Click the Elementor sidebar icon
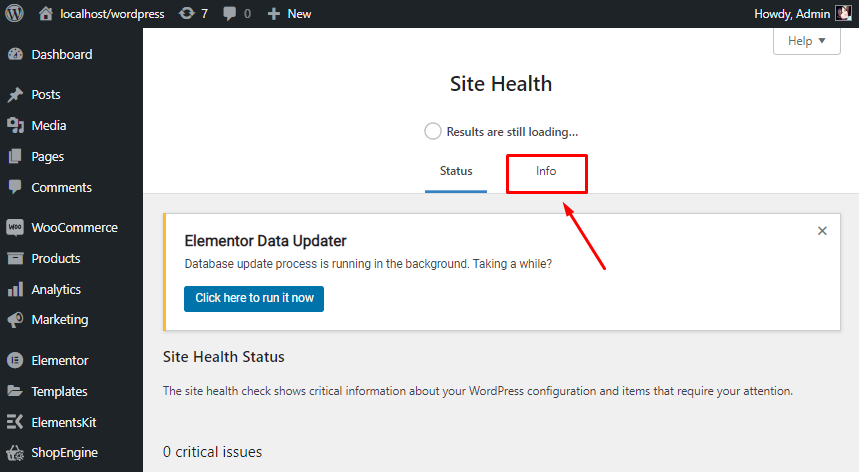Screen dimensions: 859x472 point(15,361)
